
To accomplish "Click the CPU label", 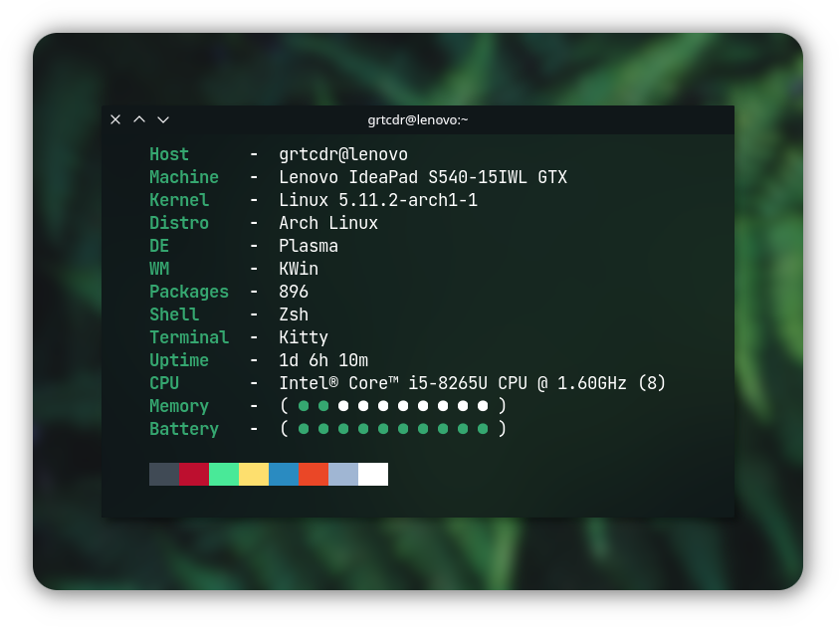I will tap(164, 383).
